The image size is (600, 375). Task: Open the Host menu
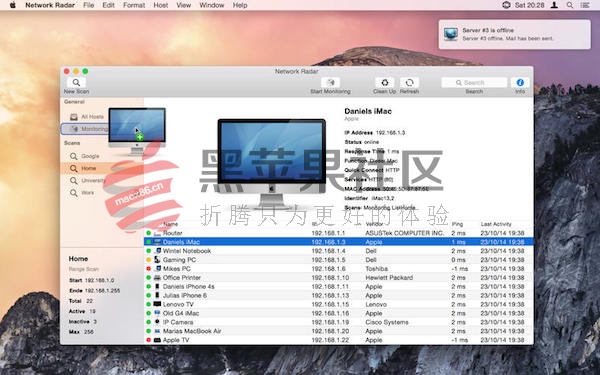[161, 5]
